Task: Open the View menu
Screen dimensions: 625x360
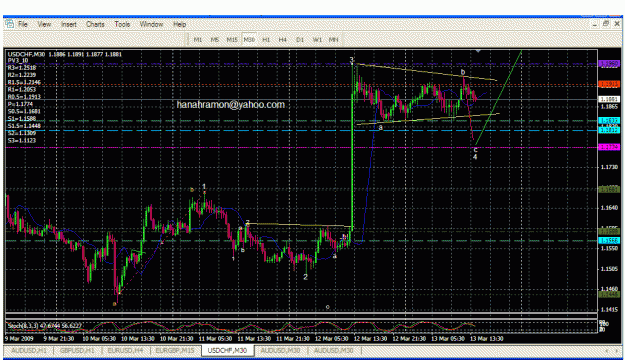Action: click(x=44, y=24)
